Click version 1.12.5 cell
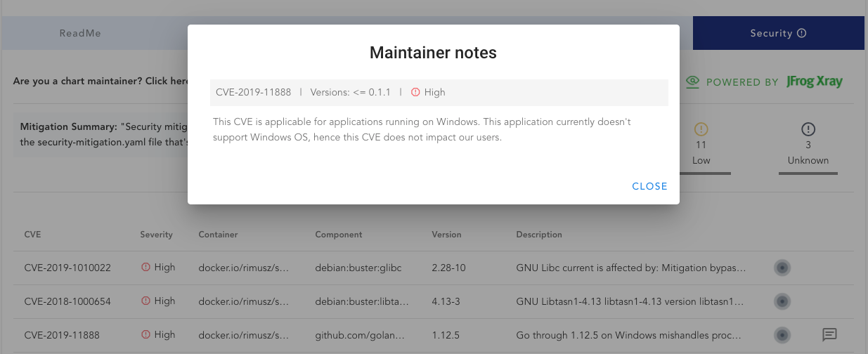 (445, 335)
